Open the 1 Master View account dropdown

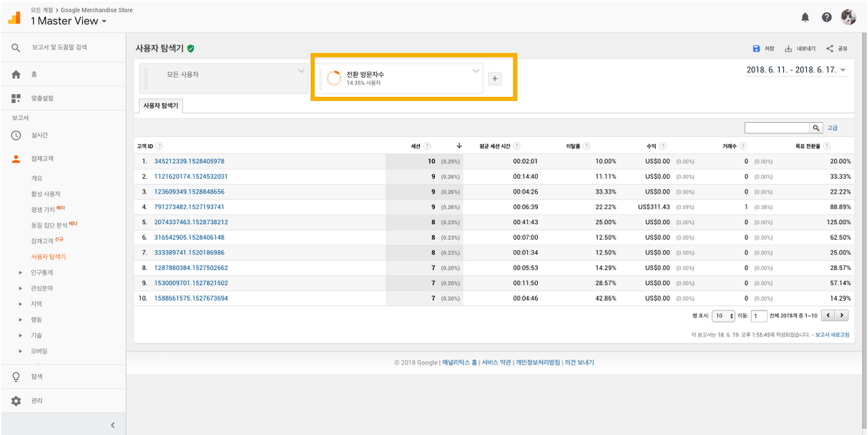coord(68,21)
